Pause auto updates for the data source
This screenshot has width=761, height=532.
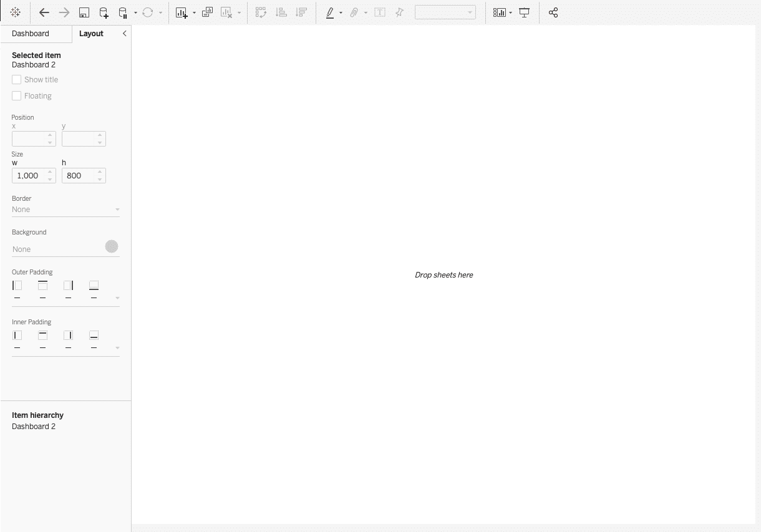tap(123, 12)
